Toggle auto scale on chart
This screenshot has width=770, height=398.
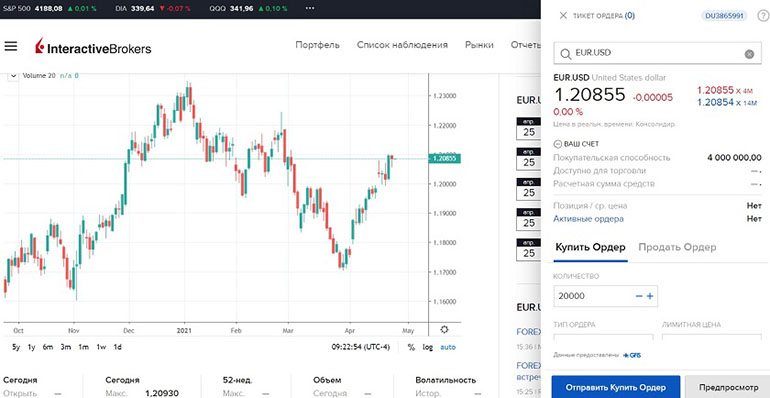[448, 347]
